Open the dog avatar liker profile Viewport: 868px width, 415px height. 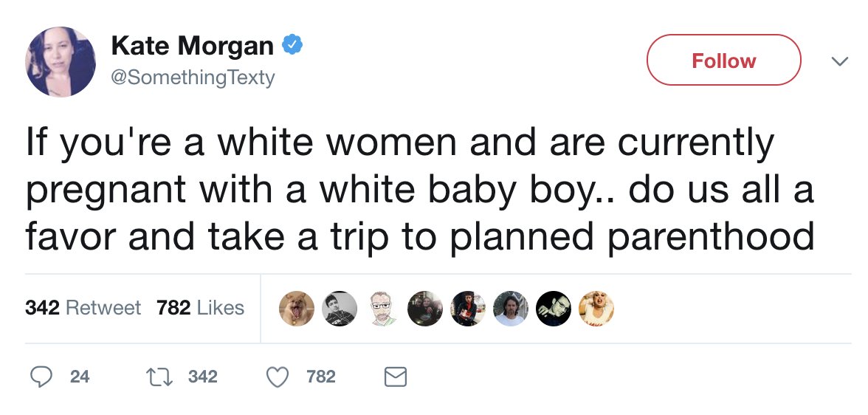point(296,309)
